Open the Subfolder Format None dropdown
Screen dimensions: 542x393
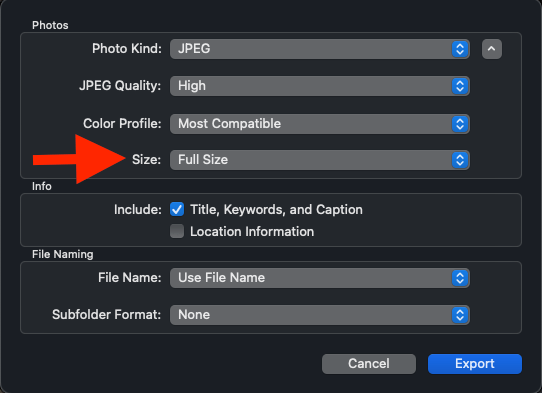pos(320,315)
